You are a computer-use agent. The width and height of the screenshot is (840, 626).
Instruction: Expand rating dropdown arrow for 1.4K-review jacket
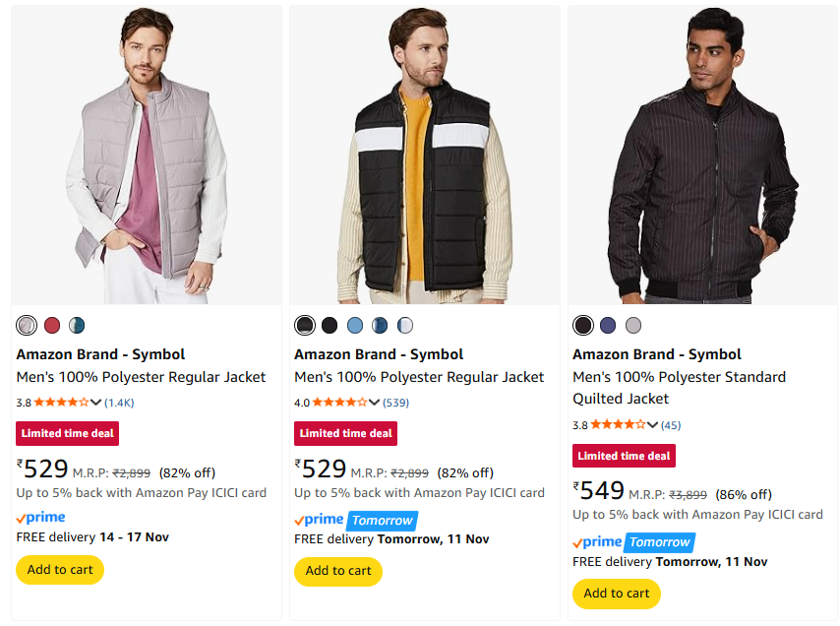point(96,402)
